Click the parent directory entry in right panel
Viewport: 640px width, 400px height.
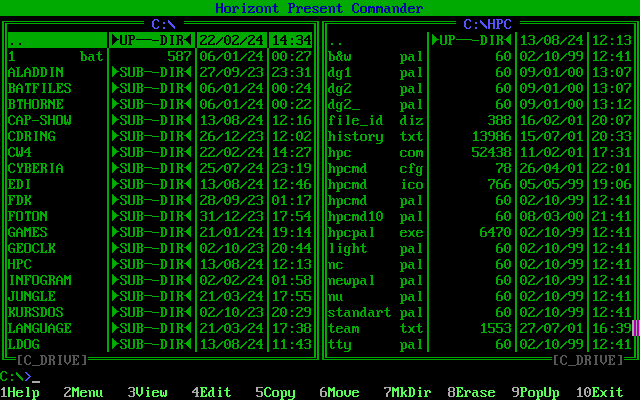[336, 41]
